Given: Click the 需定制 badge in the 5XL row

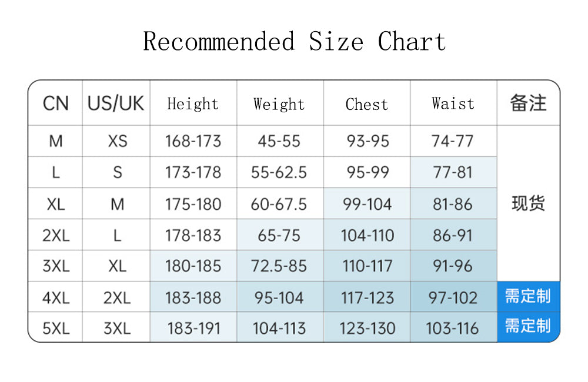Looking at the screenshot, I should click(x=528, y=326).
